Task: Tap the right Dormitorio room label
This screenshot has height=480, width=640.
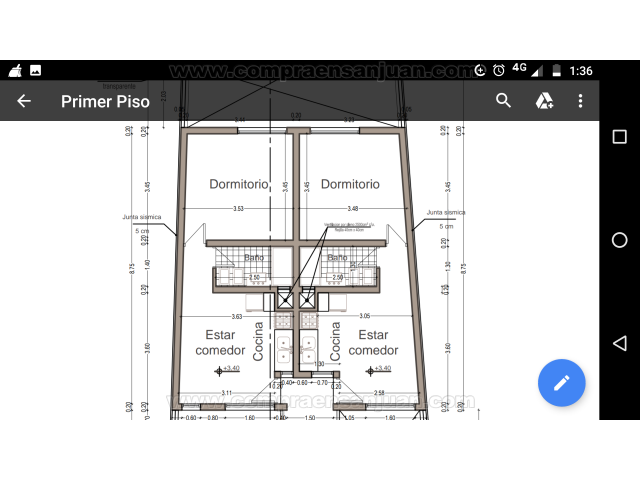Action: [x=350, y=184]
